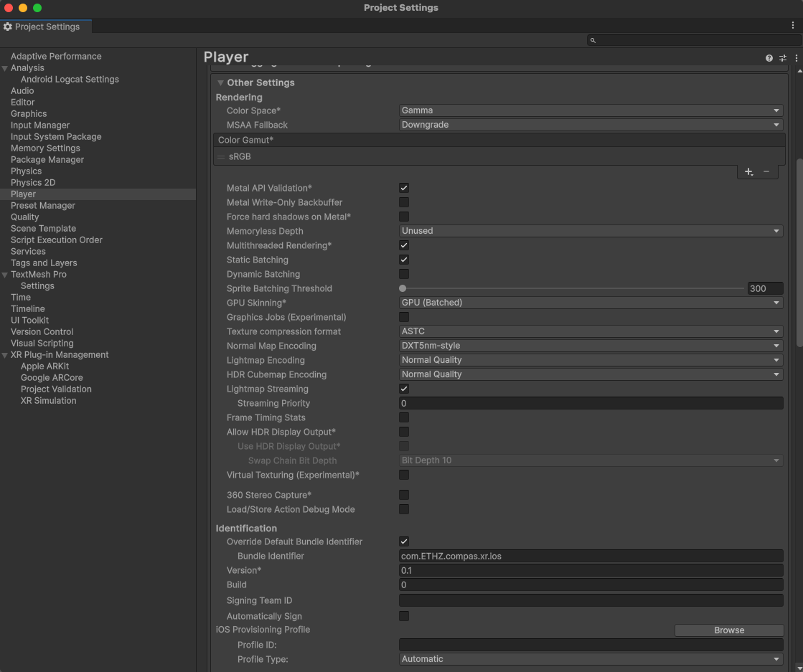Collapse the Other Settings section
This screenshot has width=803, height=672.
(221, 83)
